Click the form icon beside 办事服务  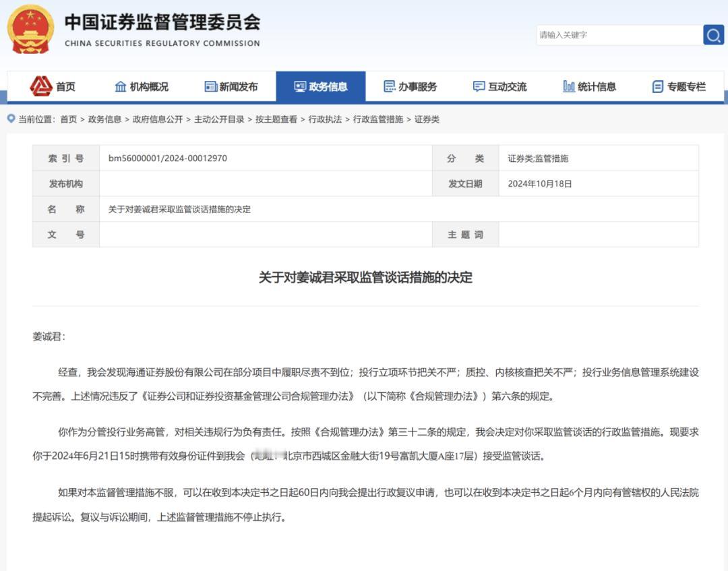point(389,86)
